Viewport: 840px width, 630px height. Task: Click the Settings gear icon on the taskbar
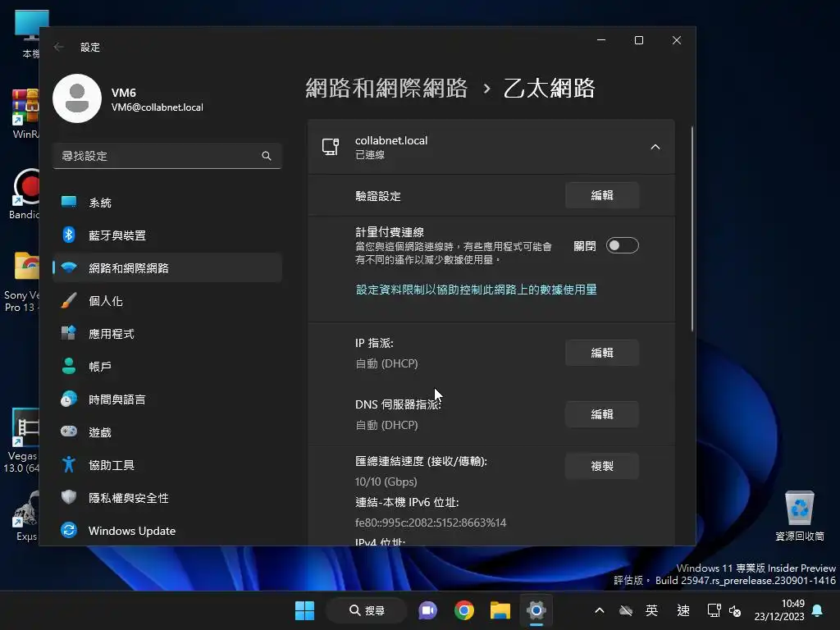point(536,610)
